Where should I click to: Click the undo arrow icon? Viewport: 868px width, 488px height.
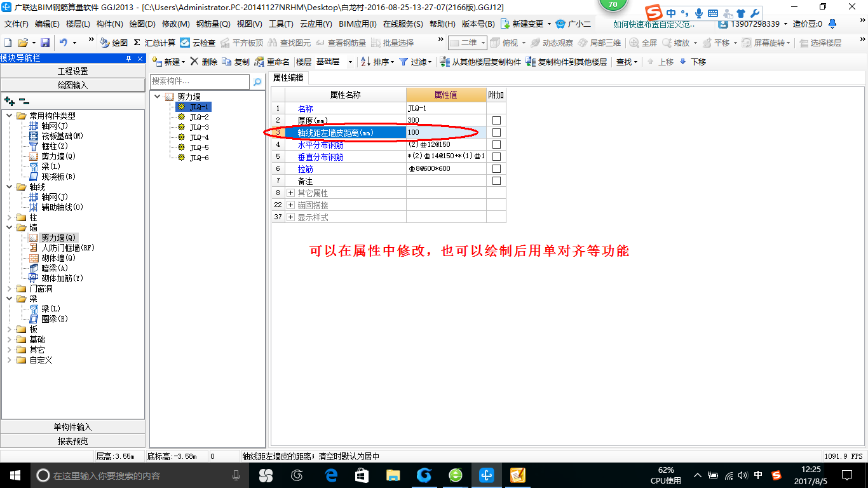[x=64, y=43]
